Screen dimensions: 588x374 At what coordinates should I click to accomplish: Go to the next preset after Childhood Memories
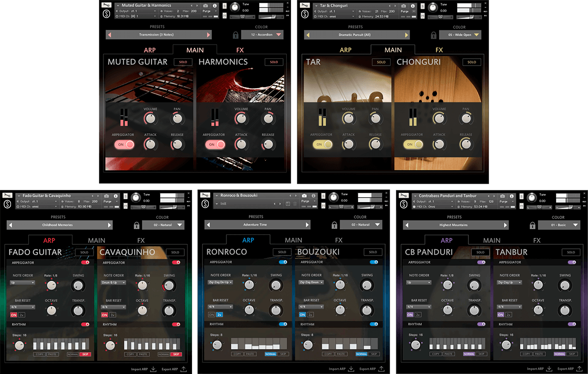(109, 225)
